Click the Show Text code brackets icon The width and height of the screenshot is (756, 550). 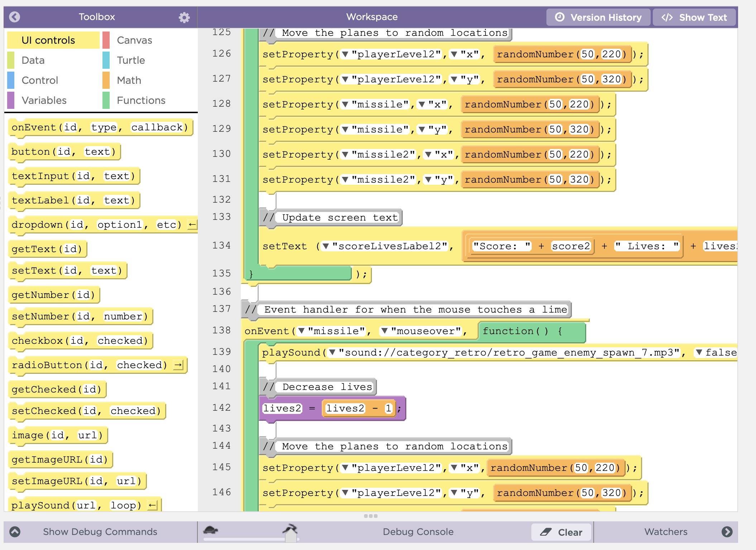click(667, 17)
